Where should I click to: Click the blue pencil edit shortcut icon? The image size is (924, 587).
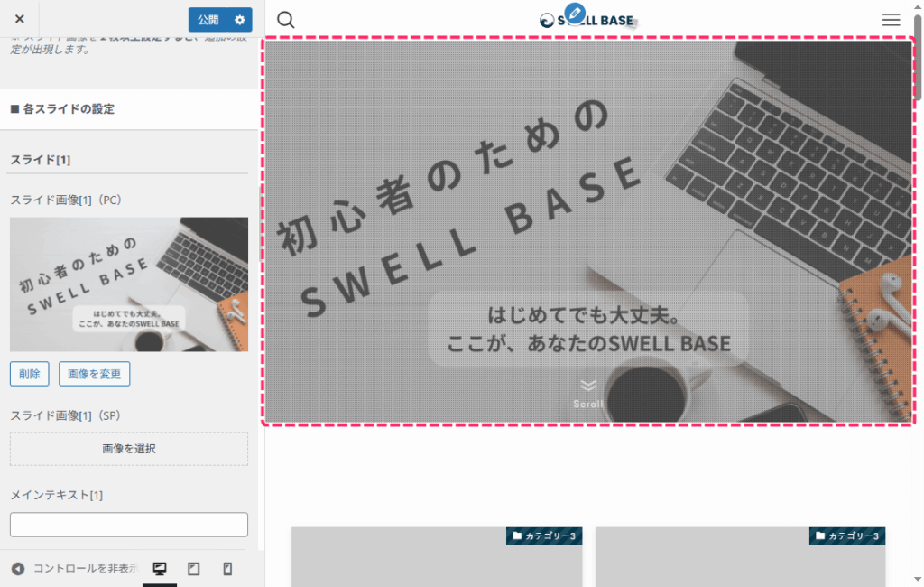click(575, 13)
